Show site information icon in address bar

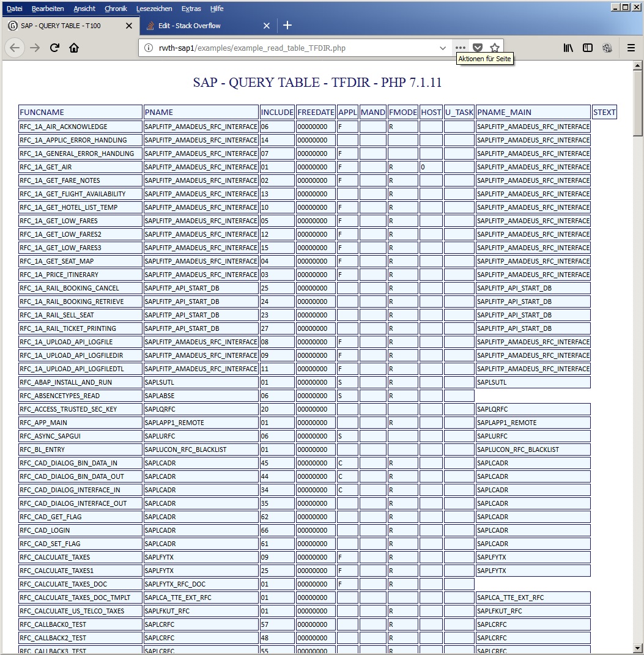click(148, 48)
